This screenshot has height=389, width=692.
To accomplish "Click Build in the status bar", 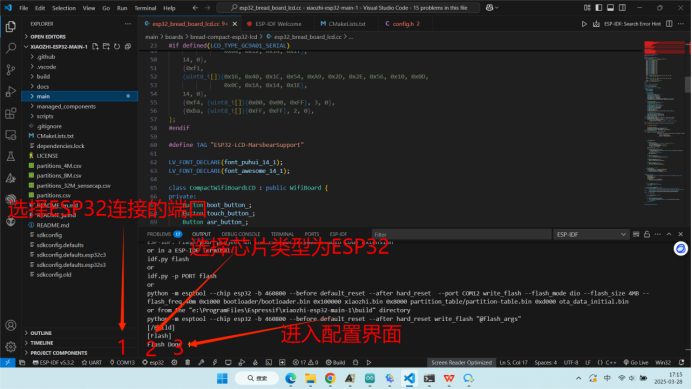I will coord(335,363).
